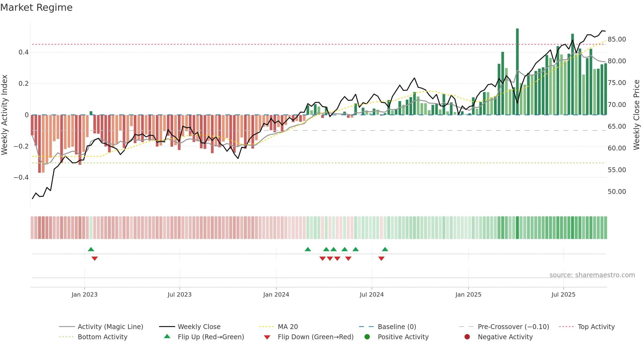Toggle the MA 20 legend entry
The width and height of the screenshot is (644, 362).
[278, 327]
